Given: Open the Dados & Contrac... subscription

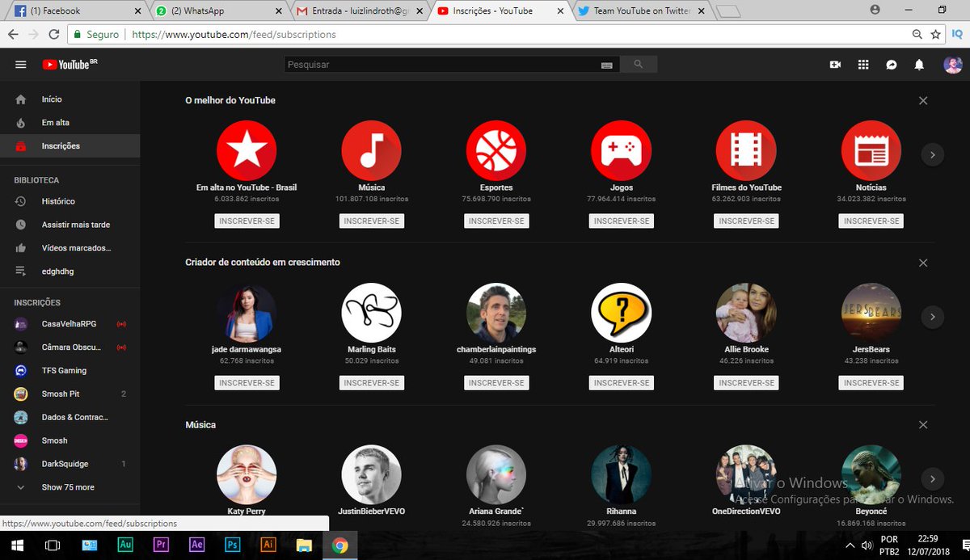Looking at the screenshot, I should (x=70, y=418).
